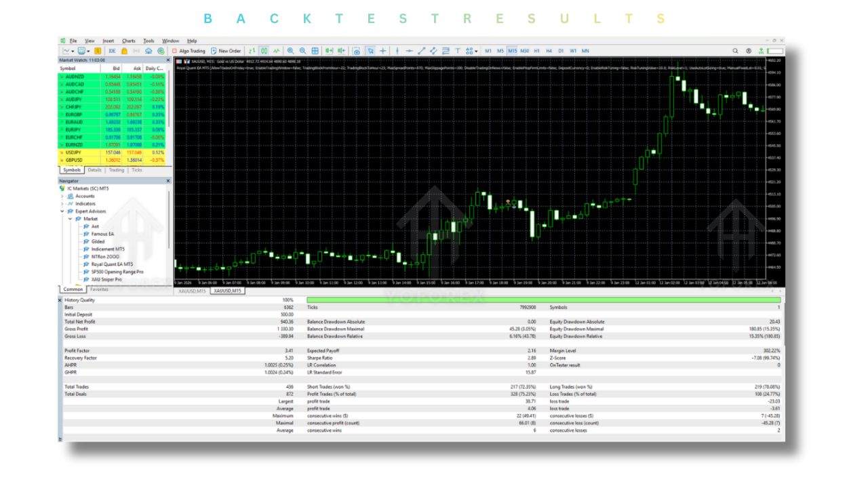The image size is (868, 488).
Task: Open the Charts menu
Action: (x=128, y=41)
